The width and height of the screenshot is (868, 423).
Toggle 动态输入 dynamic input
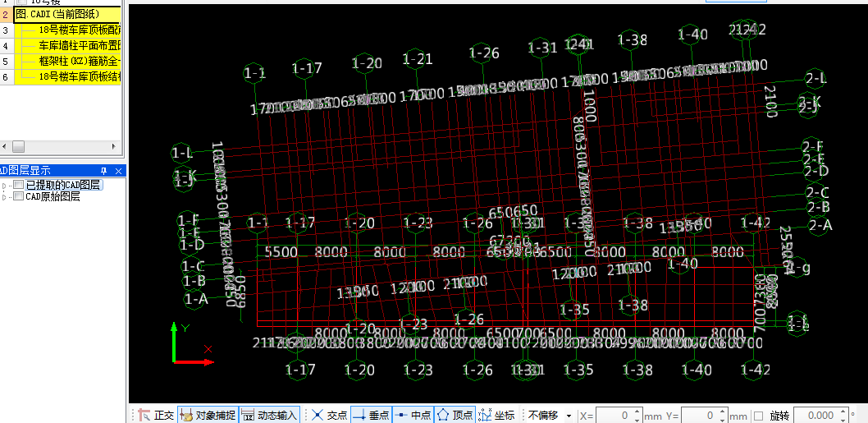click(269, 415)
